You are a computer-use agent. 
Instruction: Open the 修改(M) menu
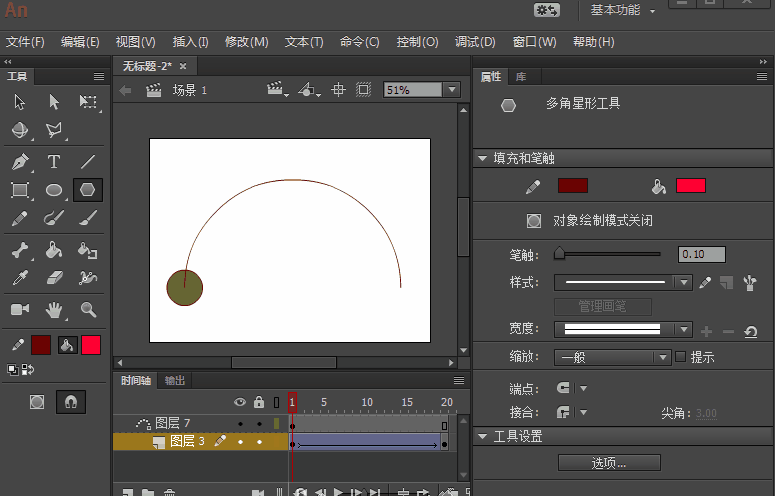click(246, 42)
